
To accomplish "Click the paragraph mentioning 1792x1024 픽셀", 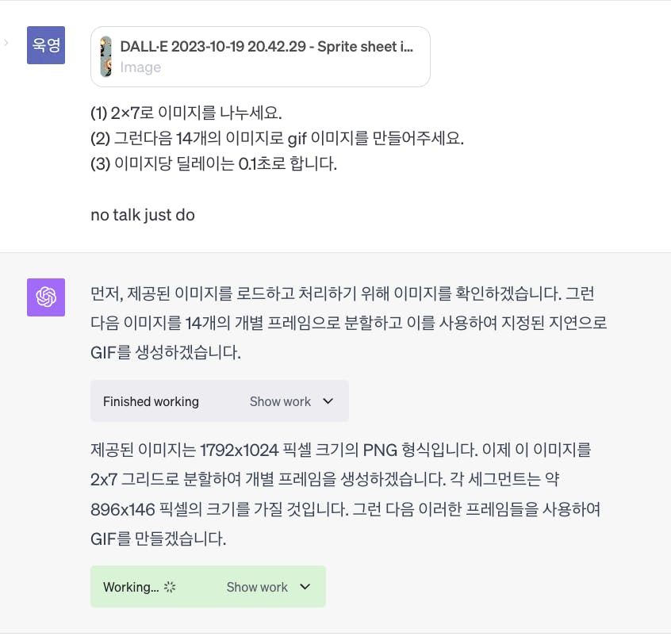I will [341, 451].
